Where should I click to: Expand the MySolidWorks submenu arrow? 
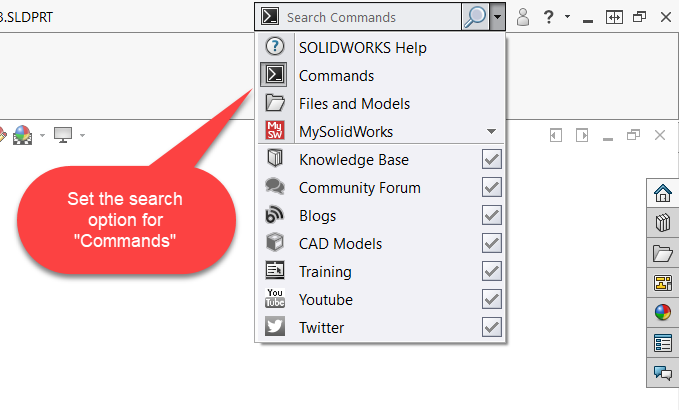click(491, 131)
